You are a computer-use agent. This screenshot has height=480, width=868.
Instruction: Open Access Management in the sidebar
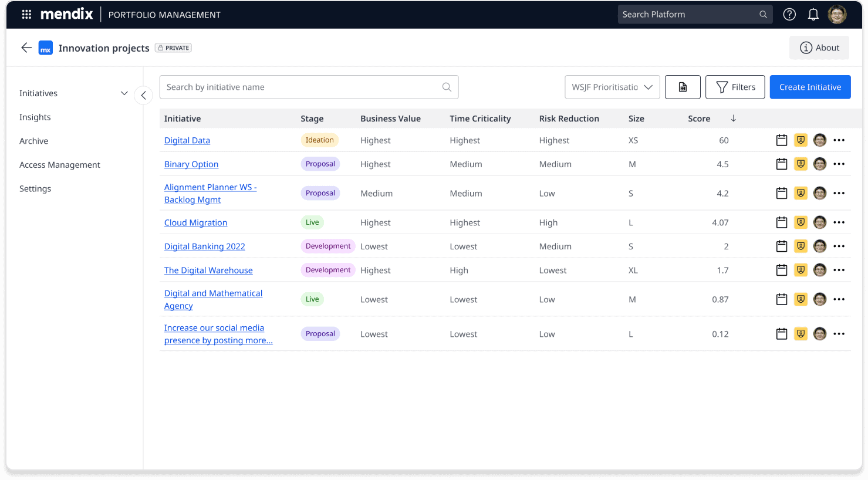[x=60, y=165]
